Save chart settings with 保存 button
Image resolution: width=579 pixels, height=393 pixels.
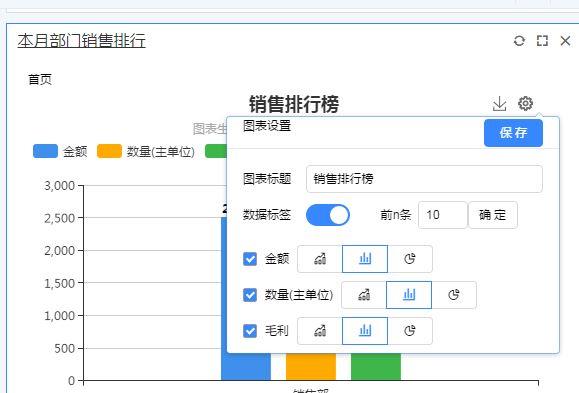513,133
